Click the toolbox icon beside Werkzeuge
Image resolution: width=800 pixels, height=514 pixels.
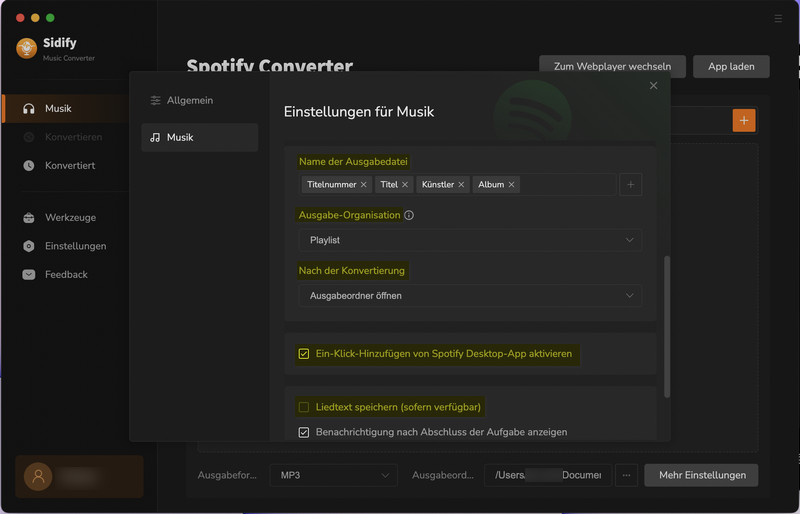coord(29,217)
